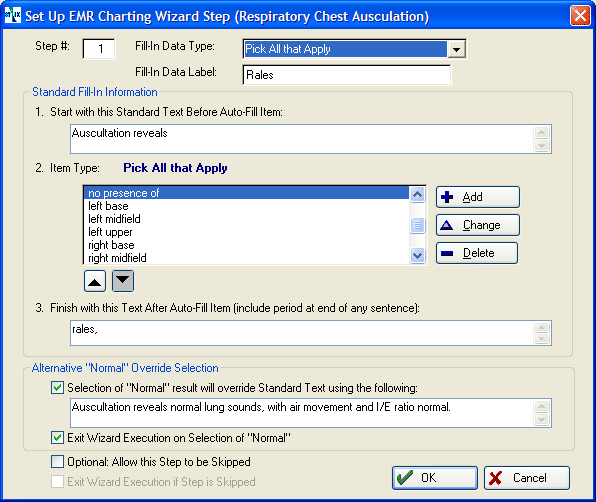Click the Change button with triangle icon
The width and height of the screenshot is (596, 502).
click(x=478, y=225)
